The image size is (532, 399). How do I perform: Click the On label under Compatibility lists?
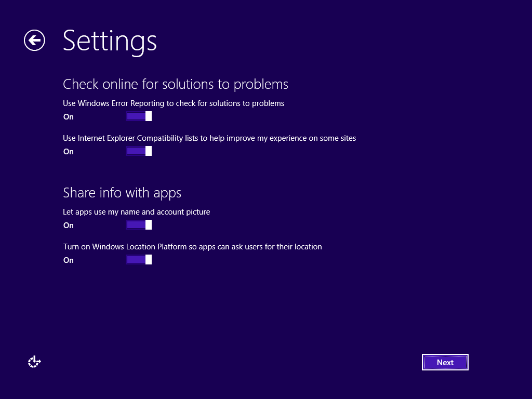click(69, 152)
